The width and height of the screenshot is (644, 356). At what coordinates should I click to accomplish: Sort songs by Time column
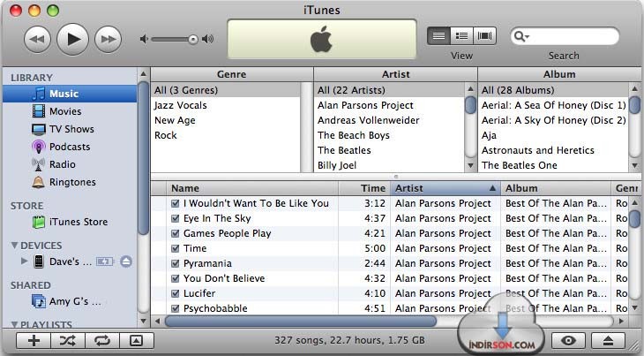(363, 188)
